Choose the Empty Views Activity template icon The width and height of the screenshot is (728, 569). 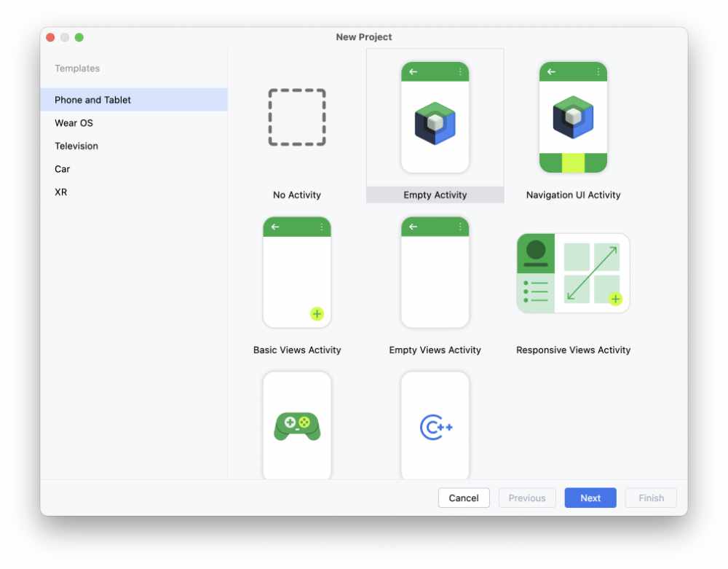point(435,272)
